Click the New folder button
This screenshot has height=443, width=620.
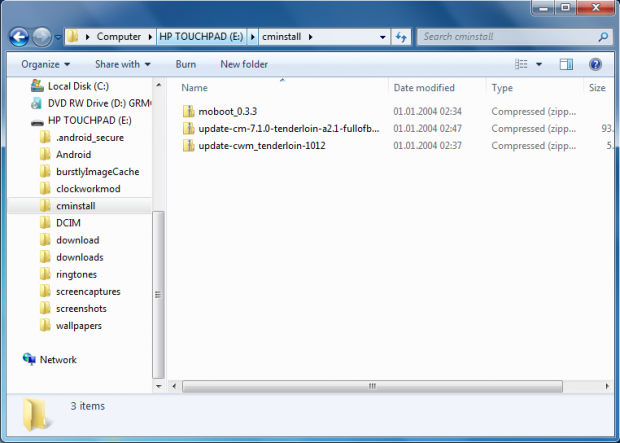[x=244, y=64]
